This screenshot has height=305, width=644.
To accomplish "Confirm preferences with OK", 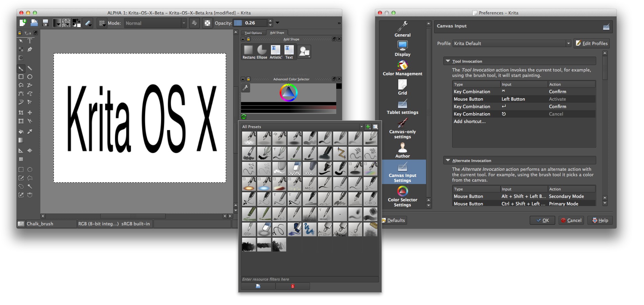I will click(542, 220).
